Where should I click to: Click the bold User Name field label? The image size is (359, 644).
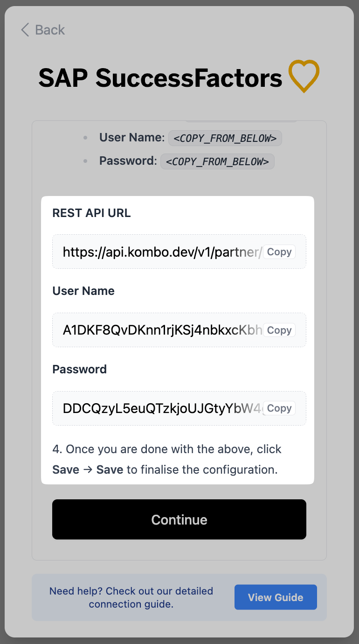[83, 291]
